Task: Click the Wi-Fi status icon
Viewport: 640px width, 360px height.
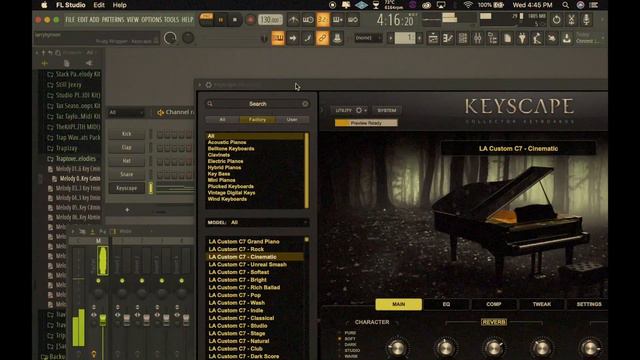Action: click(x=468, y=5)
